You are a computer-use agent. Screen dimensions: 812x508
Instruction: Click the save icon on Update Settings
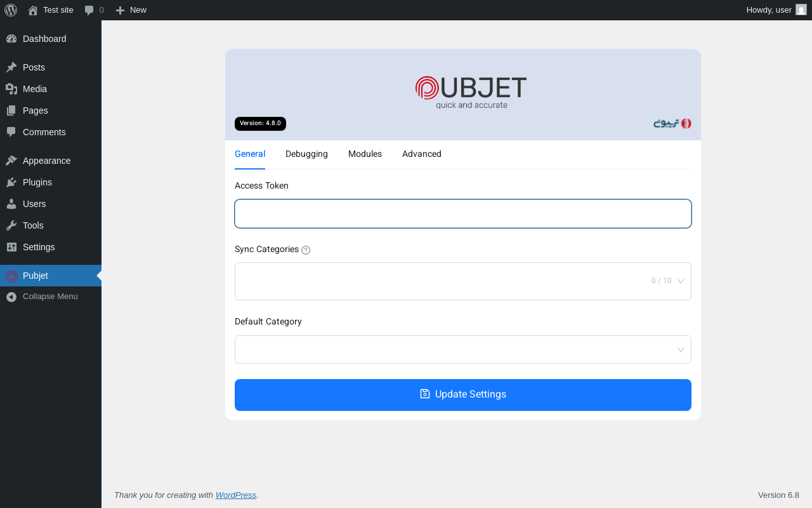click(425, 394)
